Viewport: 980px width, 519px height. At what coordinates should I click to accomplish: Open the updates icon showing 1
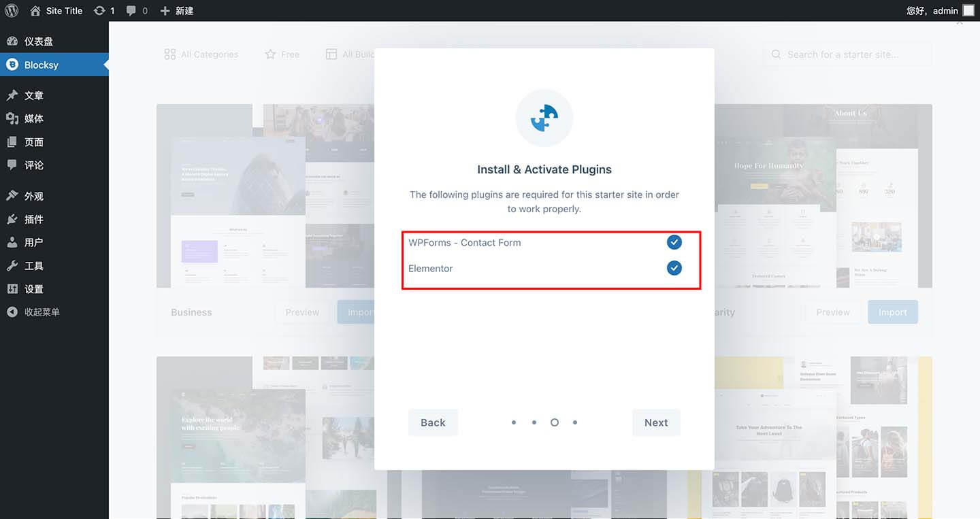[x=104, y=11]
